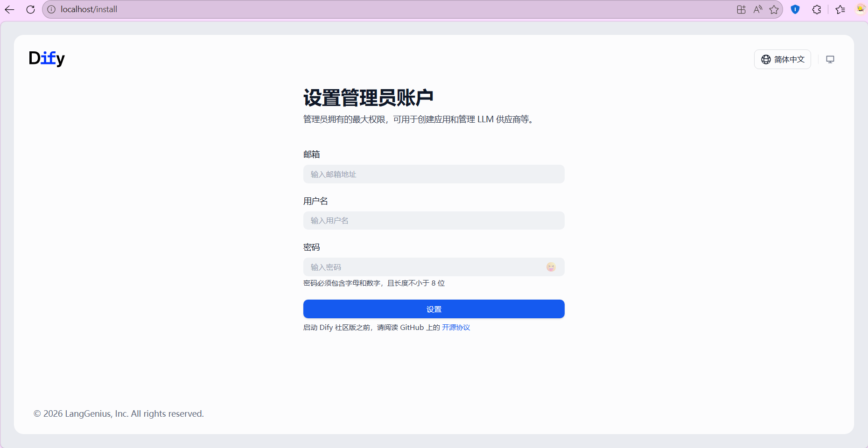The image size is (868, 448).
Task: Focus the 用户名 username input field
Action: (434, 220)
